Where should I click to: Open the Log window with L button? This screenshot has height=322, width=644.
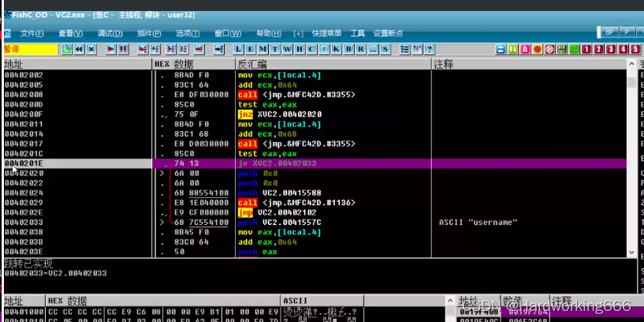pyautogui.click(x=238, y=50)
